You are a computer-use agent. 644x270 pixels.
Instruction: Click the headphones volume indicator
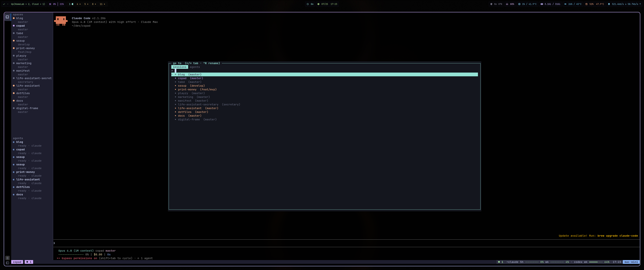tap(507, 4)
